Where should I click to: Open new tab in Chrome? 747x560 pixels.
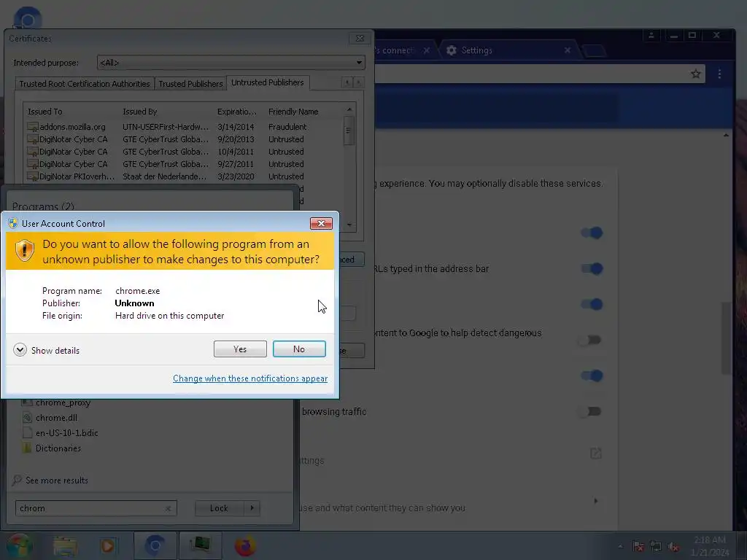point(595,50)
